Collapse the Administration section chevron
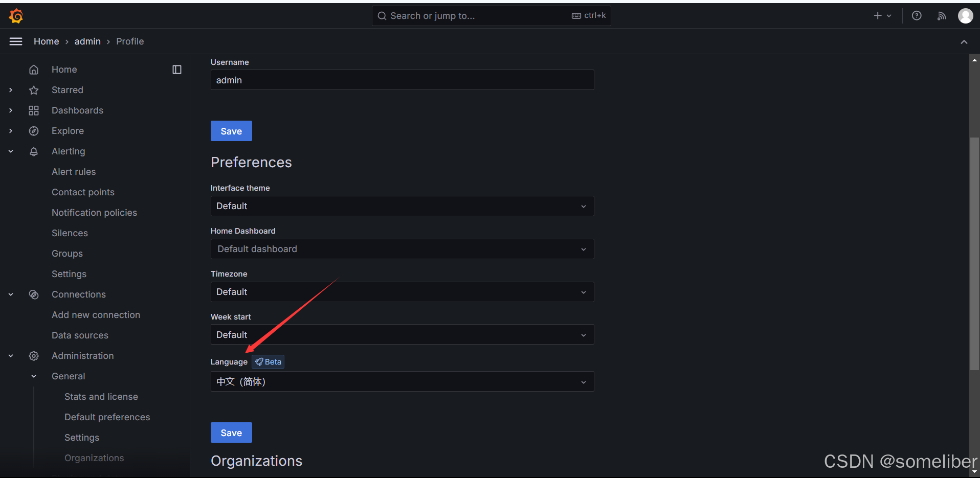This screenshot has width=980, height=478. coord(11,356)
